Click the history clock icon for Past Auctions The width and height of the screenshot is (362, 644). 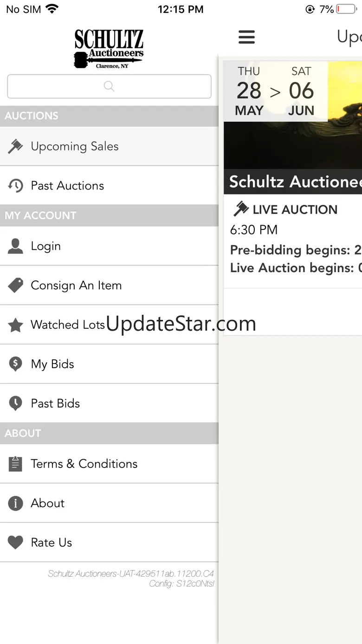[x=15, y=186]
